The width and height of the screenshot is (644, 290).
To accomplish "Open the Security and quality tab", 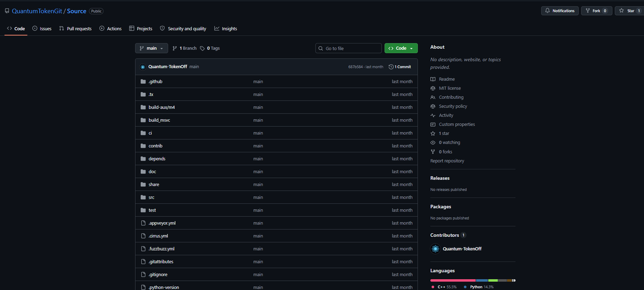I will click(183, 28).
